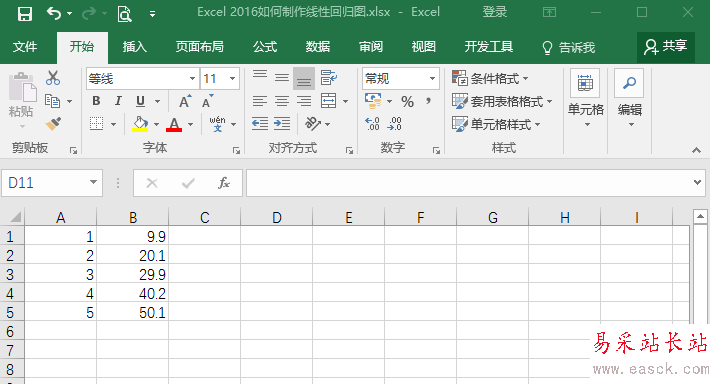
Task: Open print preview from quick access toolbar
Action: (124, 14)
